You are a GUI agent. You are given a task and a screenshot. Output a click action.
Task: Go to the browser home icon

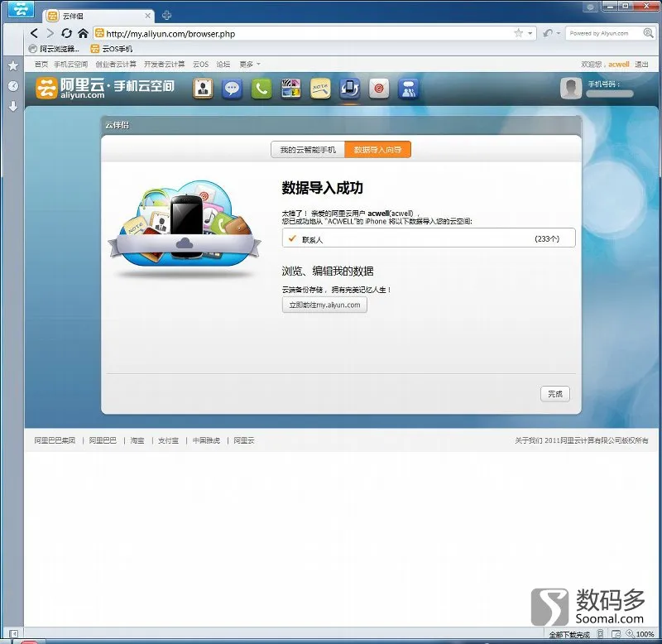tap(84, 33)
